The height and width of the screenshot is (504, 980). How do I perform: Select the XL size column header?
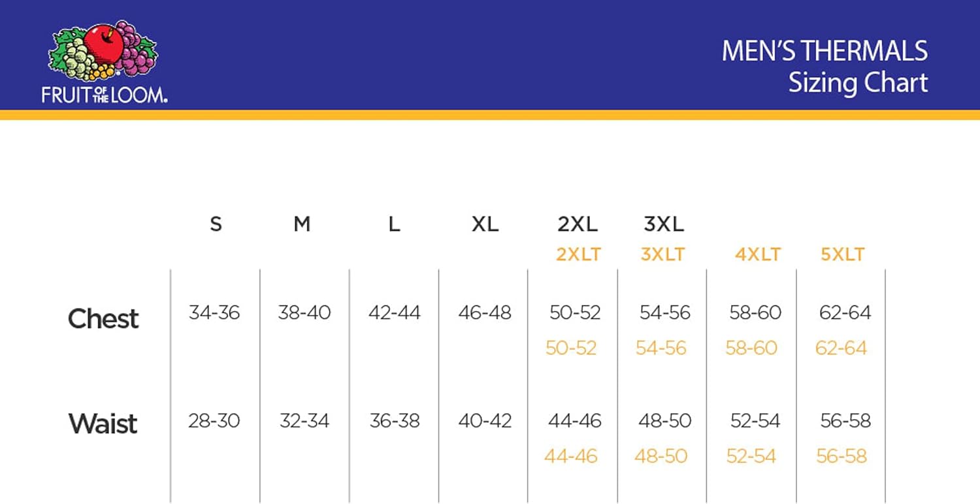coord(485,224)
